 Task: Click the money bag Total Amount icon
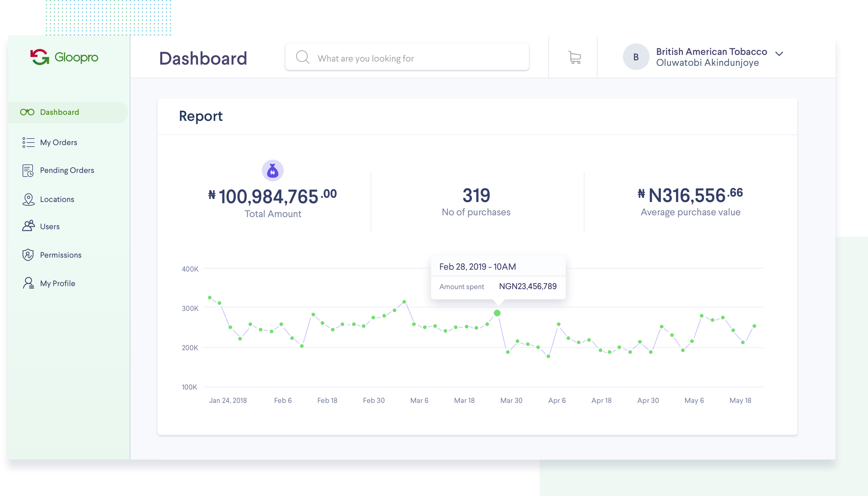coord(272,170)
